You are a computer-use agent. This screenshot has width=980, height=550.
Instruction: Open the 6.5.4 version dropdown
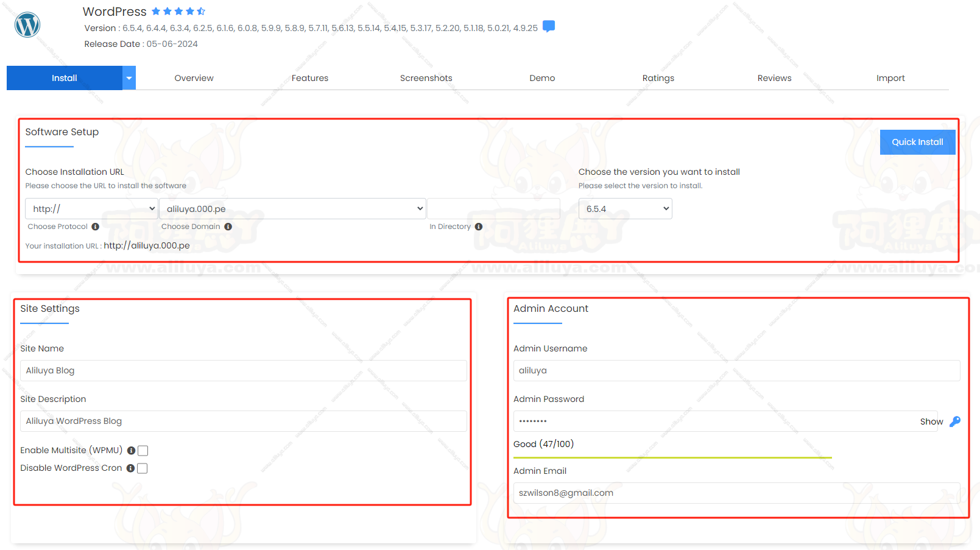coord(625,209)
